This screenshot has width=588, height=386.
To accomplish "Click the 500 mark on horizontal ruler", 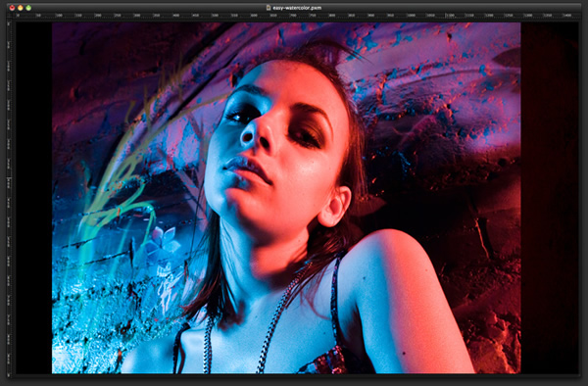I will click(x=215, y=16).
